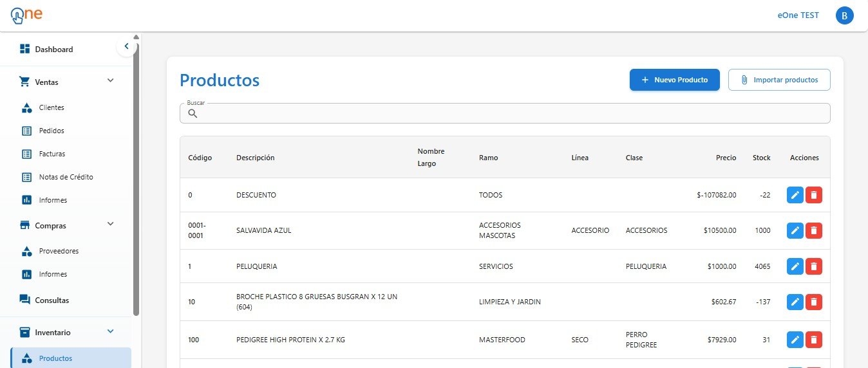The height and width of the screenshot is (368, 868).
Task: Collapse the Ventas section chevron
Action: [110, 80]
